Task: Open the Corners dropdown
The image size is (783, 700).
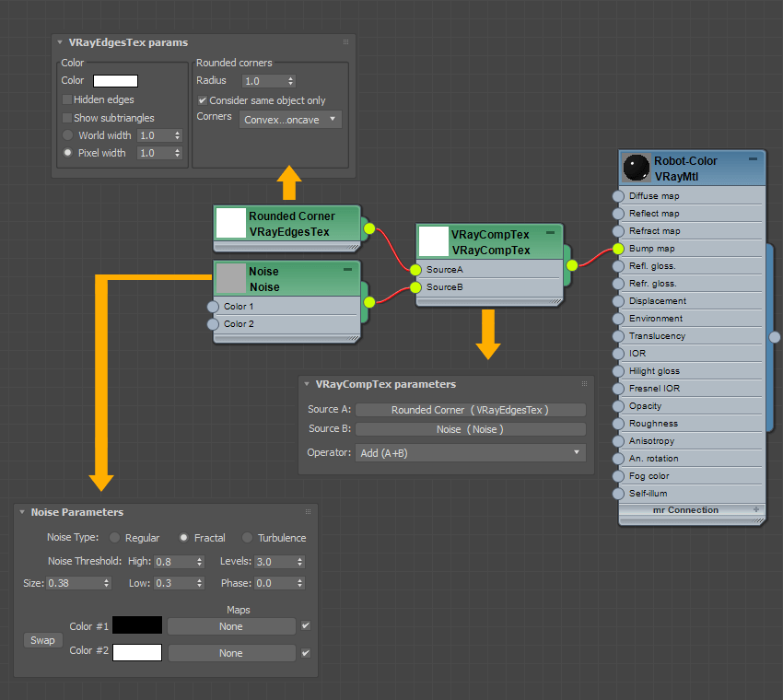Action: pos(290,120)
